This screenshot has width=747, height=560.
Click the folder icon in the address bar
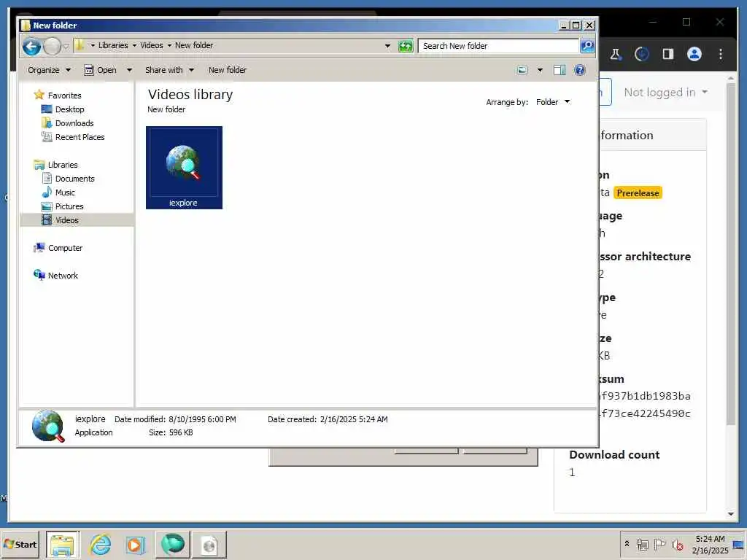click(x=80, y=45)
